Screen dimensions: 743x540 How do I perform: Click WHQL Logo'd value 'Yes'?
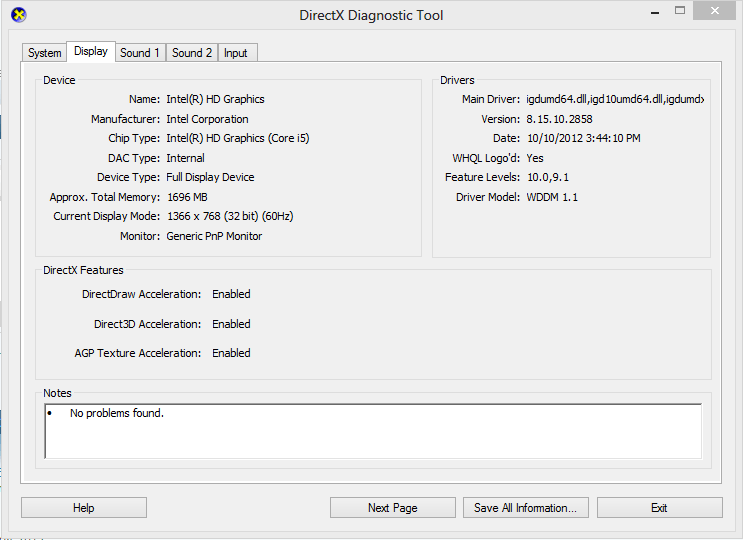point(535,158)
